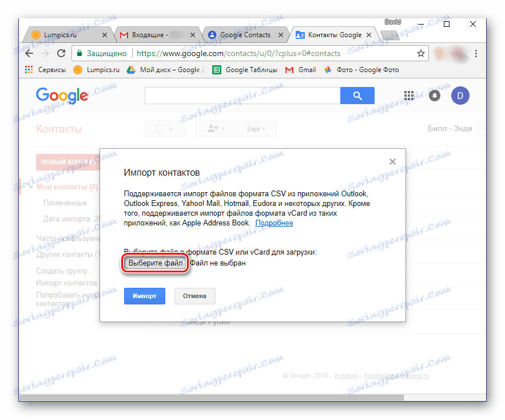Bookmark page using the star icon
Screen dimensions: 505x420
tap(420, 53)
